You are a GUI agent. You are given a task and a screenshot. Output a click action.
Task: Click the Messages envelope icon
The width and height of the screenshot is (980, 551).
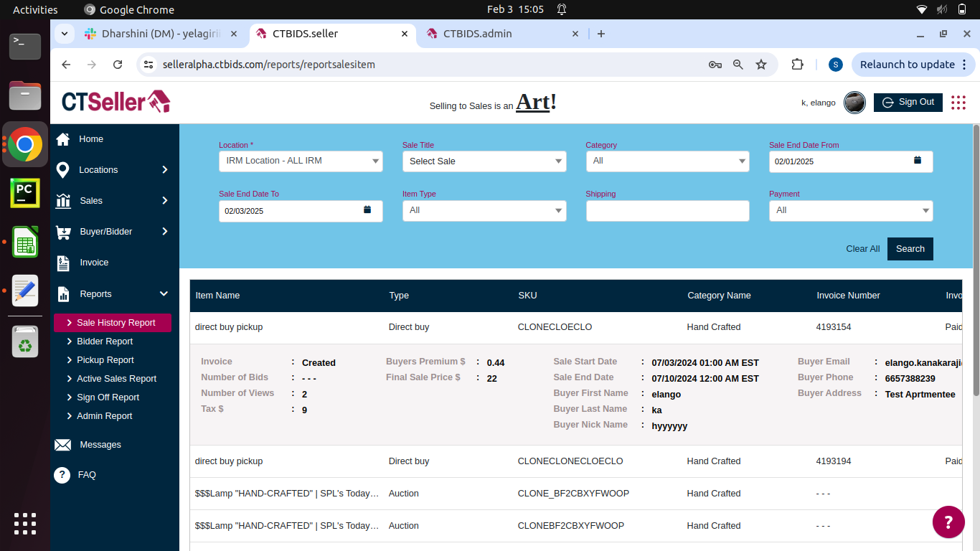63,445
